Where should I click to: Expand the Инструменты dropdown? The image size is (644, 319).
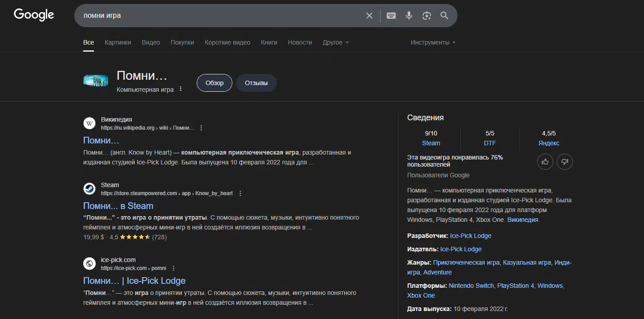point(433,42)
